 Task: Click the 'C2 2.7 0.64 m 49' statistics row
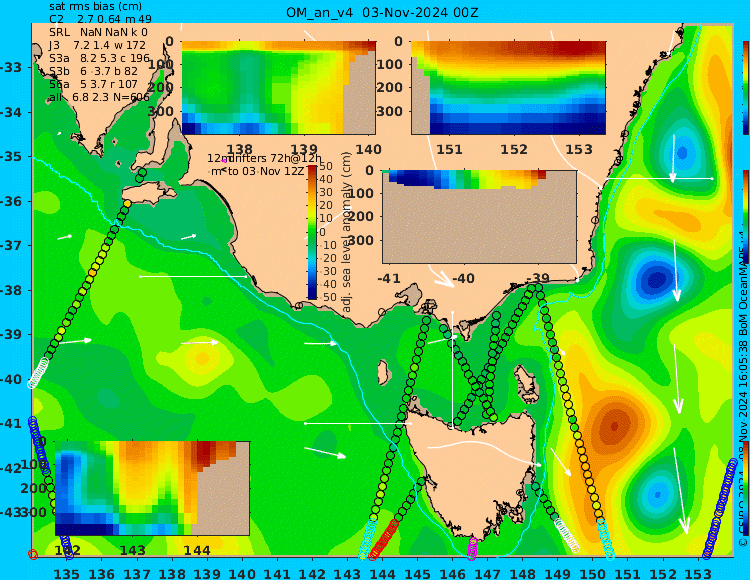click(100, 19)
